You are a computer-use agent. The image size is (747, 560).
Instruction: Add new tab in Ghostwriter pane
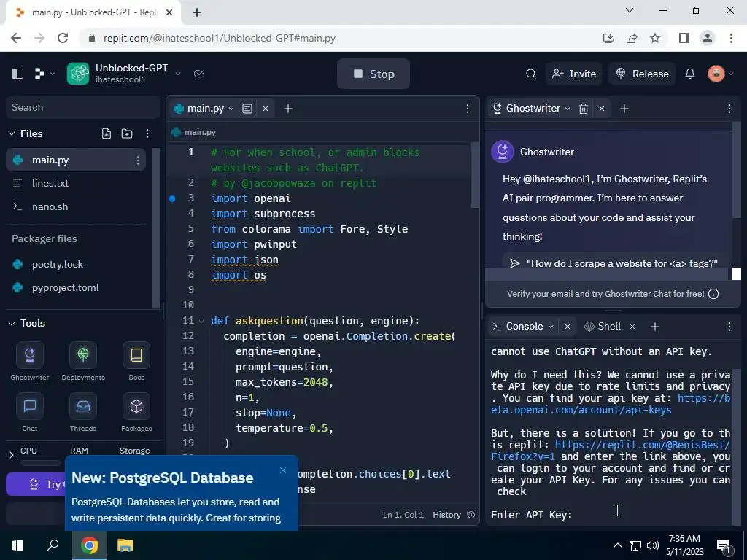[624, 109]
